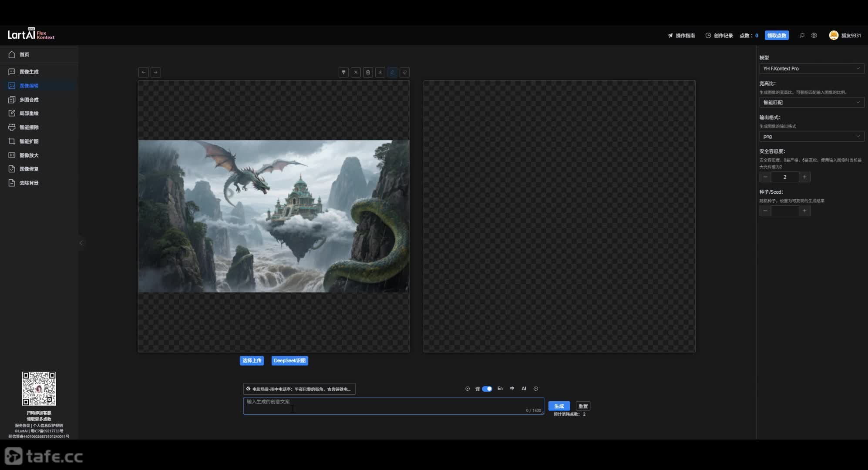Select En language option
This screenshot has width=868, height=470.
[500, 389]
